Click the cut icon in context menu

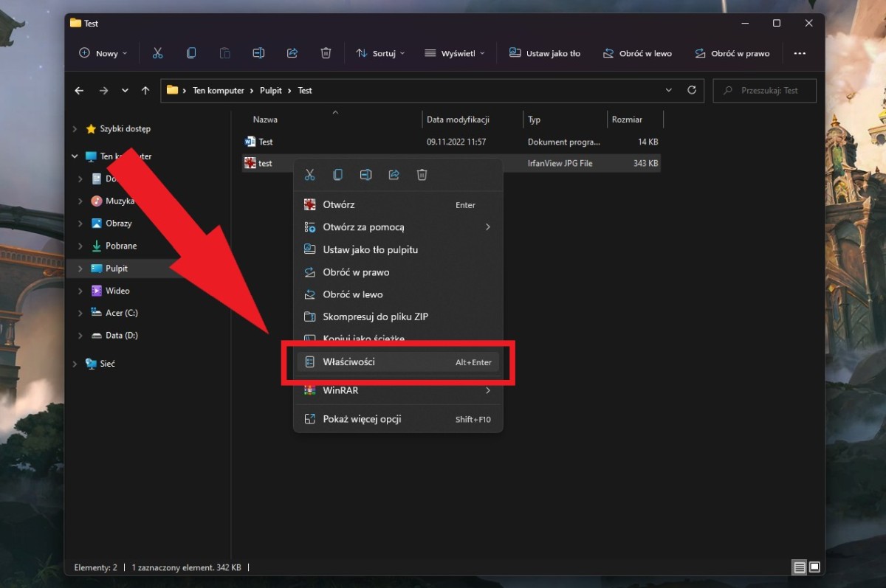coord(310,175)
